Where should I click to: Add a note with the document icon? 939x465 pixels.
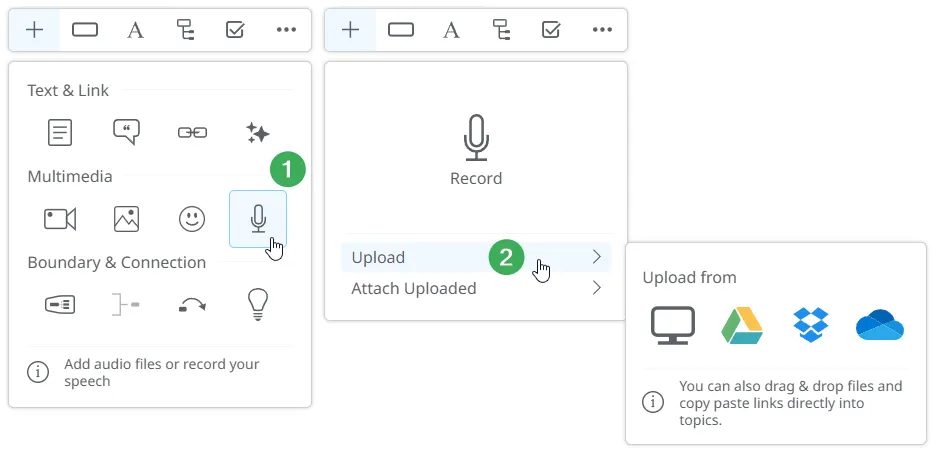(60, 132)
